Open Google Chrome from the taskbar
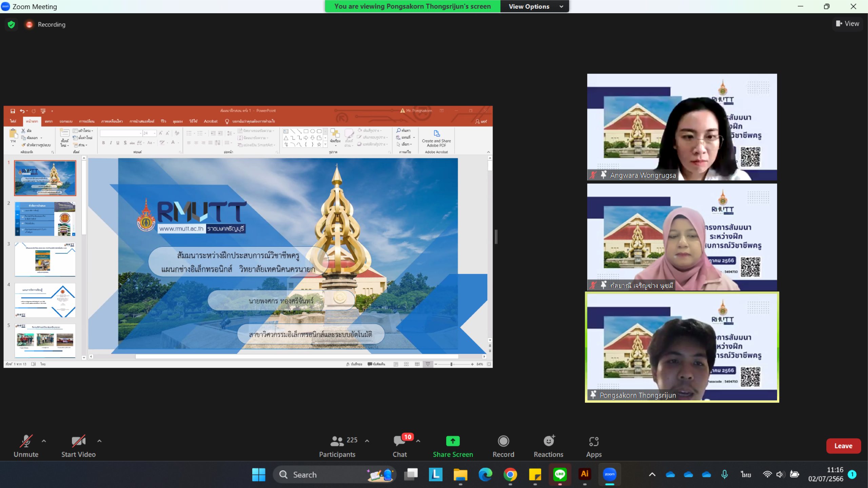 coord(510,474)
